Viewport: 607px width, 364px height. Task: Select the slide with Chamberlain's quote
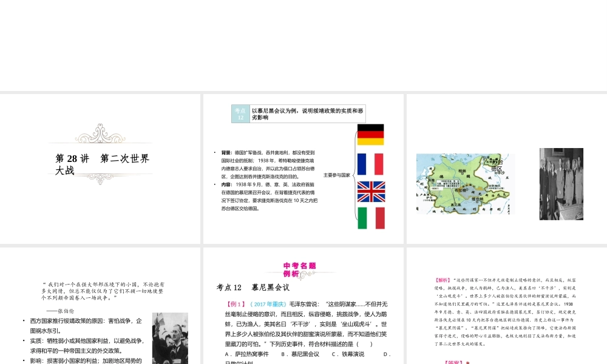(x=100, y=306)
